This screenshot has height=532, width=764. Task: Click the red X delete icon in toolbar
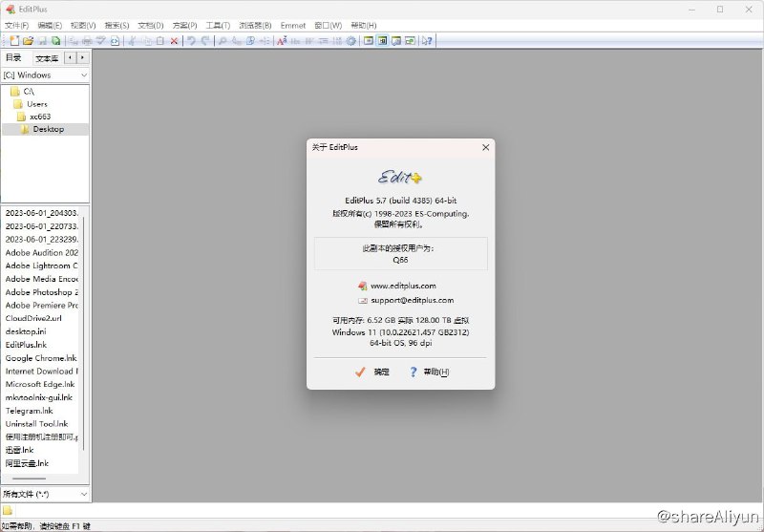(x=174, y=41)
